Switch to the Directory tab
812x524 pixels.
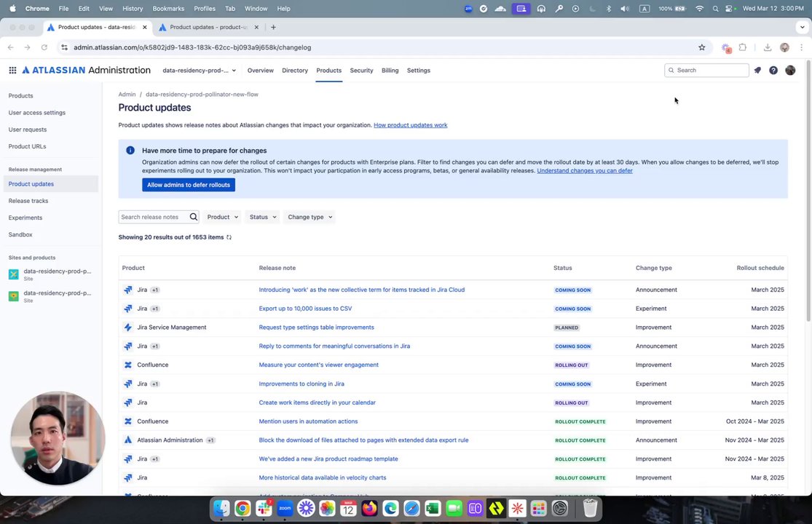[295, 71]
